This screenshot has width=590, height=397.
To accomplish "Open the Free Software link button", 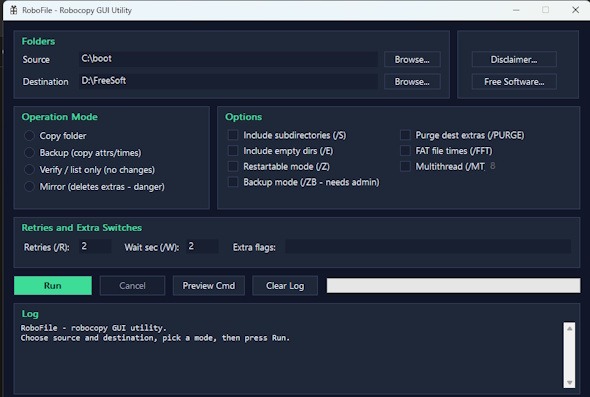I will pyautogui.click(x=514, y=82).
